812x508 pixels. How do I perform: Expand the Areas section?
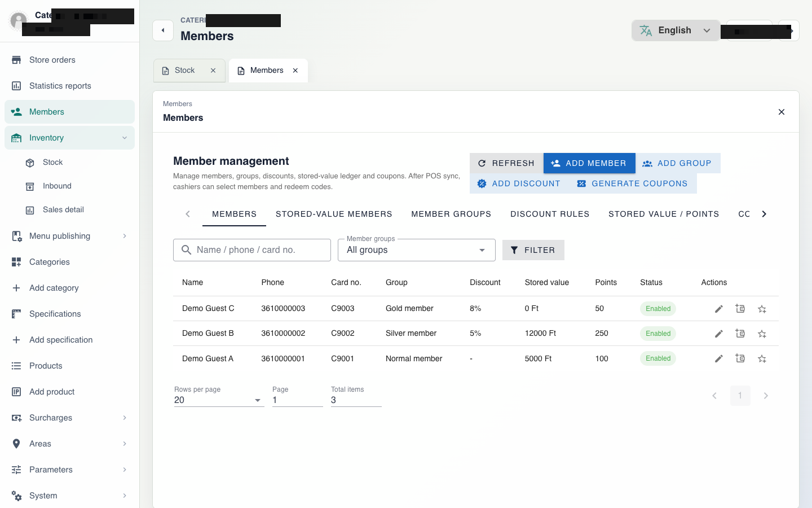[69, 444]
